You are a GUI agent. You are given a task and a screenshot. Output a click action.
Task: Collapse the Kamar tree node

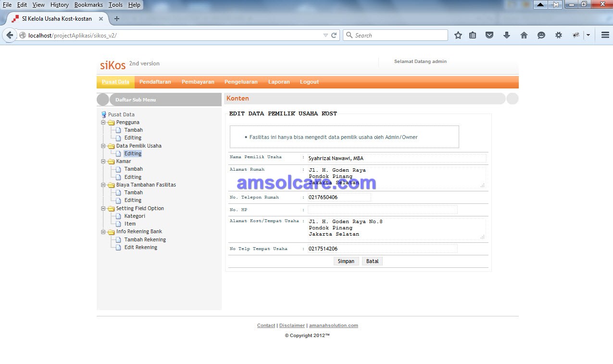(103, 161)
